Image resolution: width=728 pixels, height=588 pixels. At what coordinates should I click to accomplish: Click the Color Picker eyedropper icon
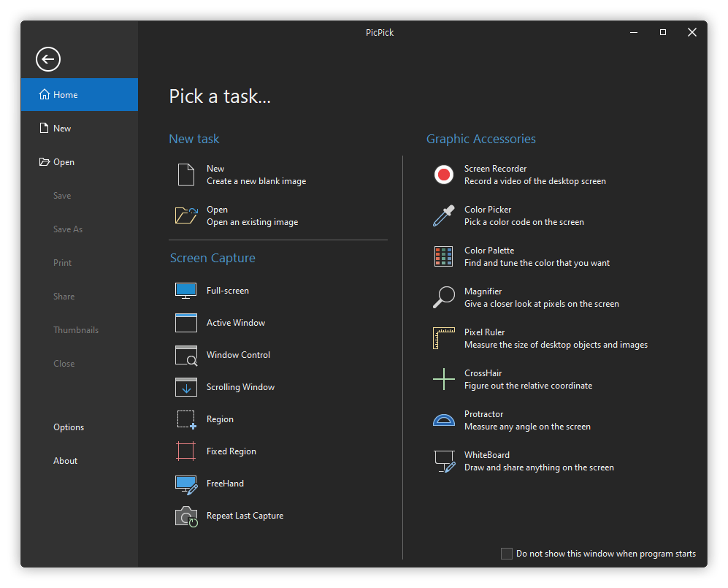coord(444,215)
